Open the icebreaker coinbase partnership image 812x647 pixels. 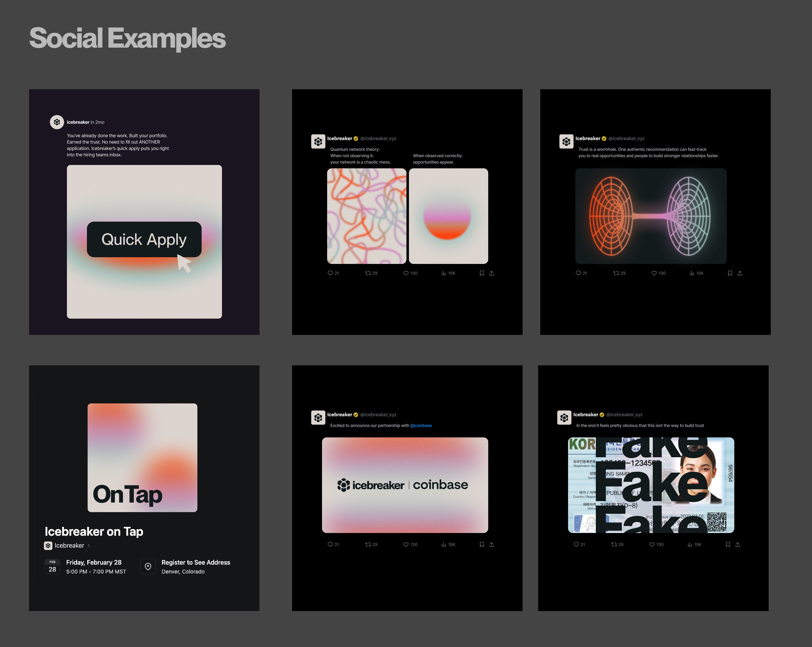click(405, 485)
